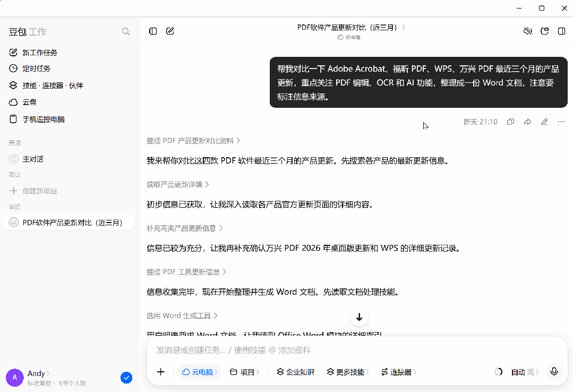The height and width of the screenshot is (392, 573).
Task: Click the blue verified checkmark badge
Action: tap(126, 378)
